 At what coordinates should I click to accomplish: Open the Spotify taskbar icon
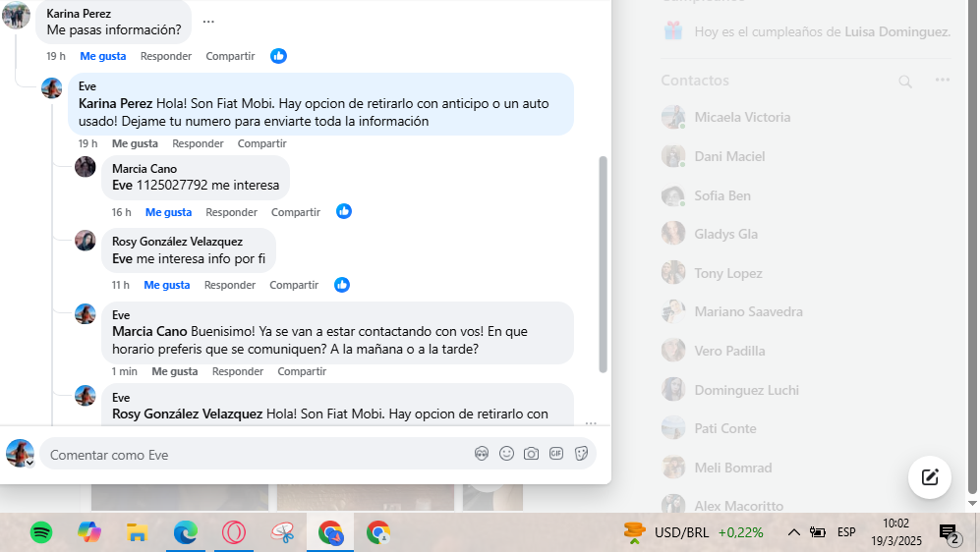click(x=41, y=532)
